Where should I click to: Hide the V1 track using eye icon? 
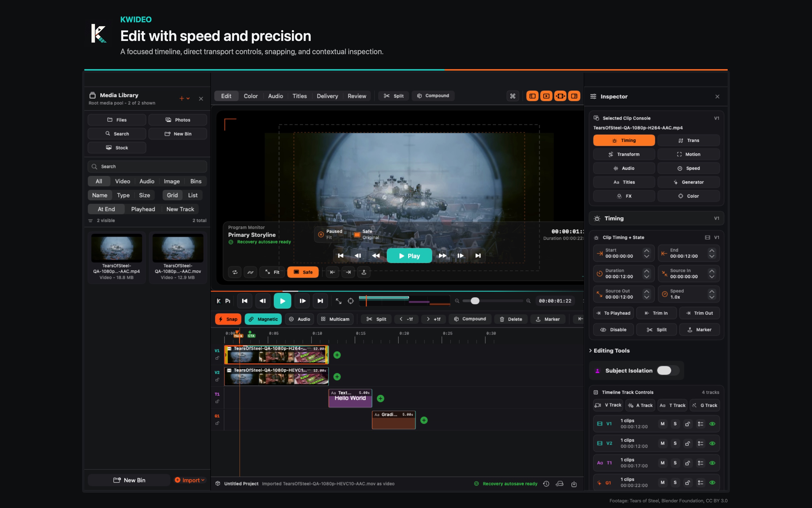[712, 424]
